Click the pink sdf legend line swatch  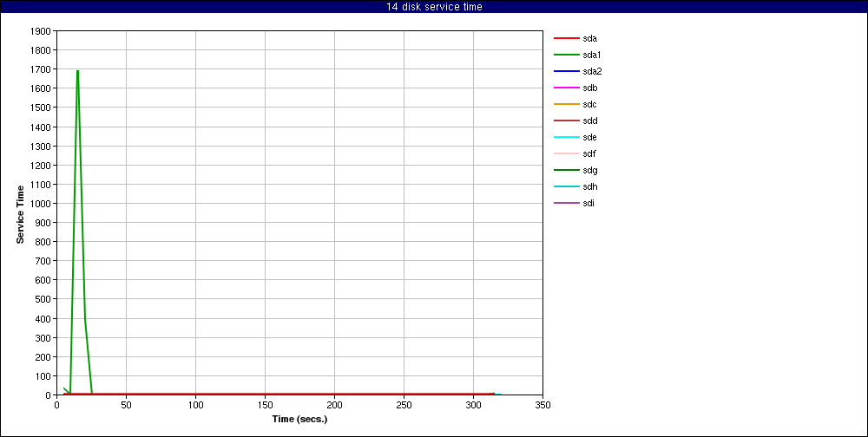point(566,153)
